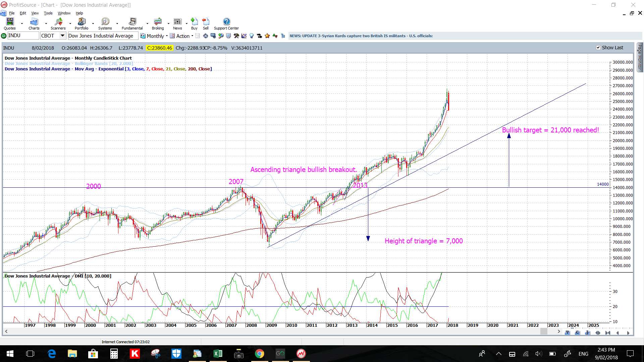Open the Help menu
This screenshot has height=362, width=644.
79,13
